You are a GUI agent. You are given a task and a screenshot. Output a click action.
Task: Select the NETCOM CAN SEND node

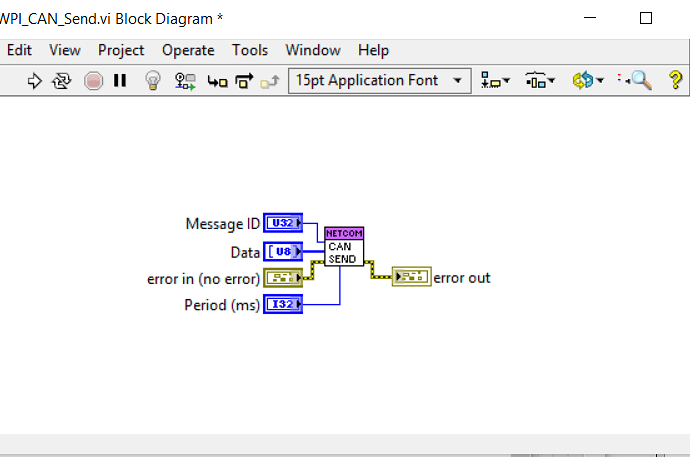point(344,246)
